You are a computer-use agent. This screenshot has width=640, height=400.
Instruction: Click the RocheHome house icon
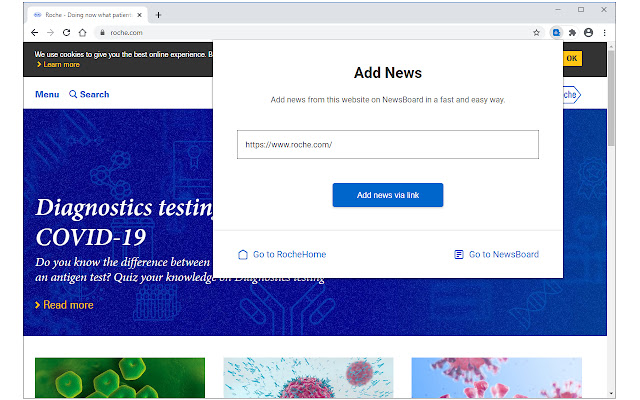pyautogui.click(x=243, y=255)
